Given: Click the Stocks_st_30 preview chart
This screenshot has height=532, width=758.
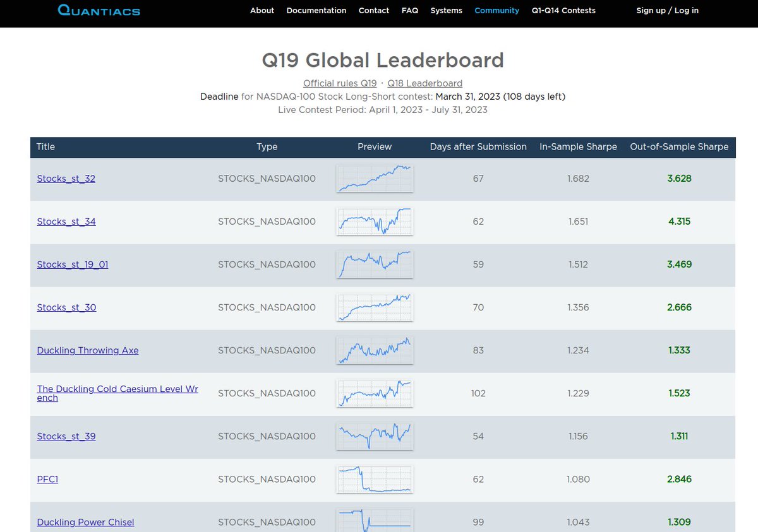Looking at the screenshot, I should [x=375, y=307].
